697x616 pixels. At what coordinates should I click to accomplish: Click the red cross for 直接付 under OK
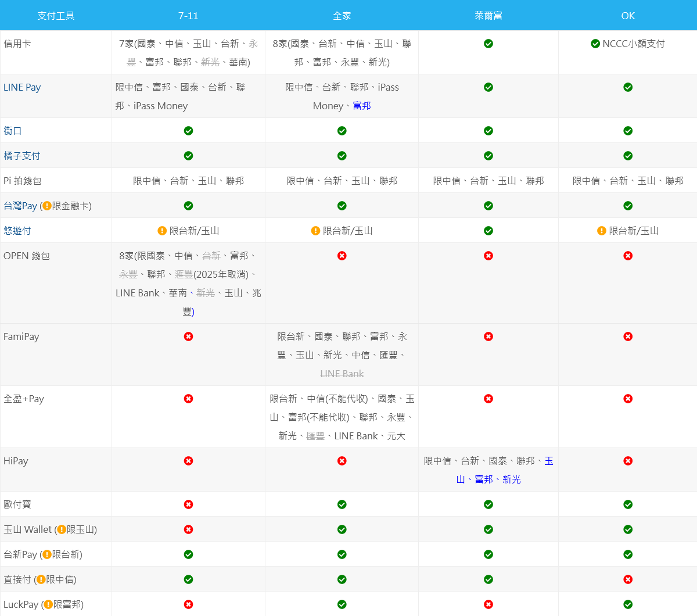click(628, 579)
